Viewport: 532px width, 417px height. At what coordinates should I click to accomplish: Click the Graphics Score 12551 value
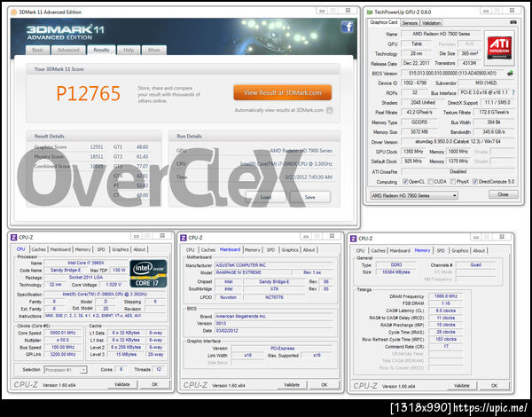pos(97,147)
